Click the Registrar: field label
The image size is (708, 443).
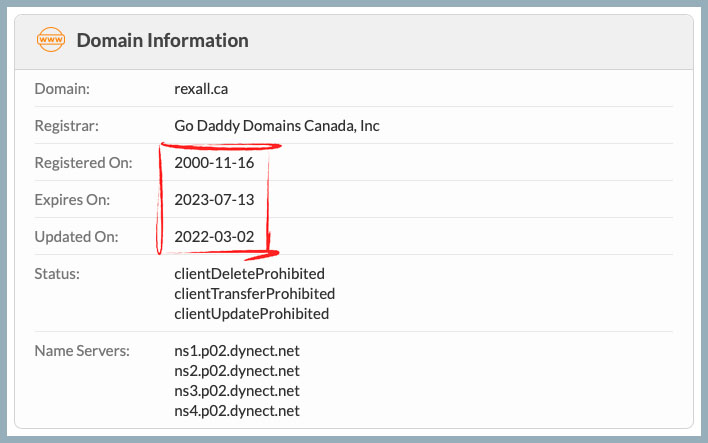point(67,126)
